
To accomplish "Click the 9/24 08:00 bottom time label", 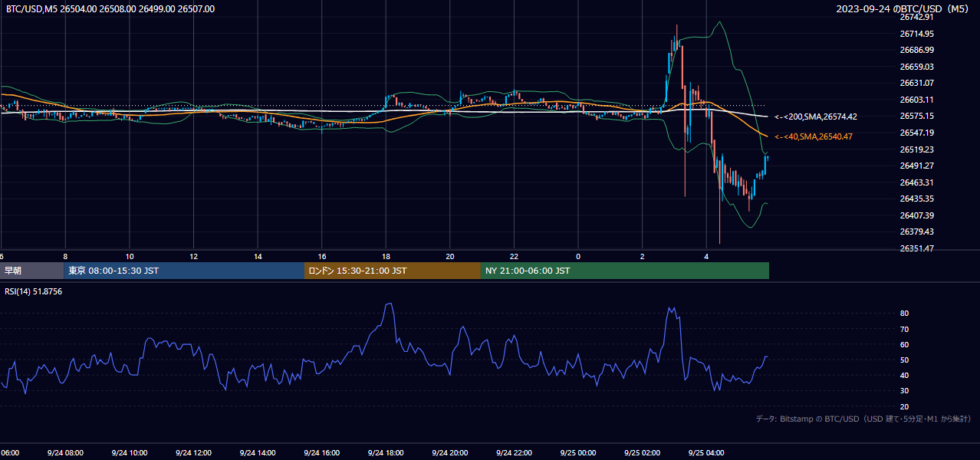I will tap(64, 453).
